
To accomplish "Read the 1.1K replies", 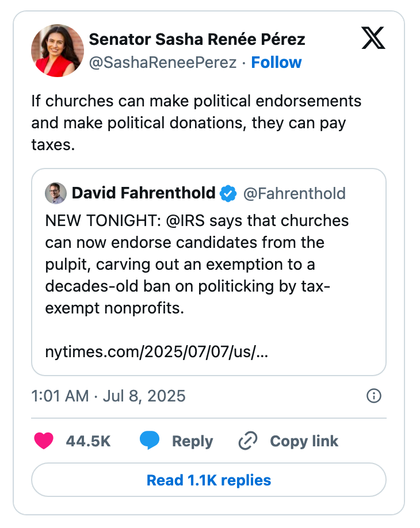I will click(209, 480).
